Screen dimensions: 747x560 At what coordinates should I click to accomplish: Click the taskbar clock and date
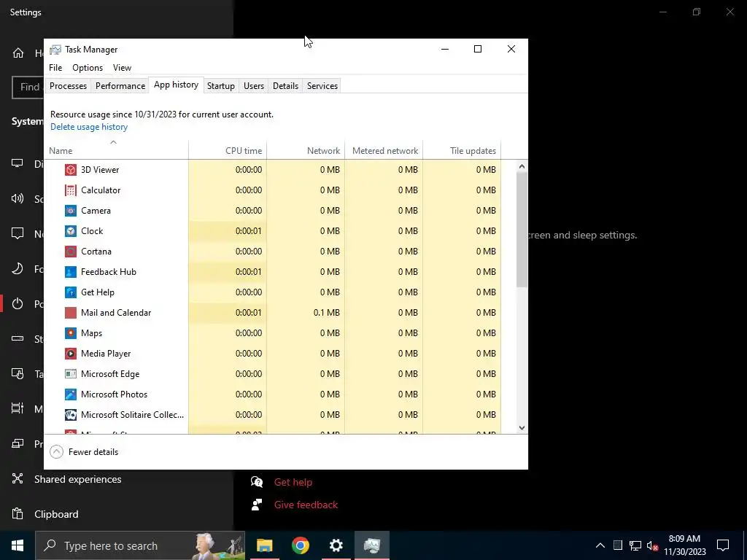684,545
